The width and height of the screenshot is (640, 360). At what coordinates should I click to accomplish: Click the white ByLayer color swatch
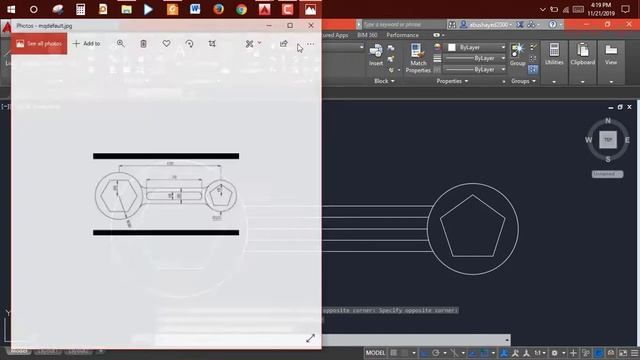(x=452, y=47)
